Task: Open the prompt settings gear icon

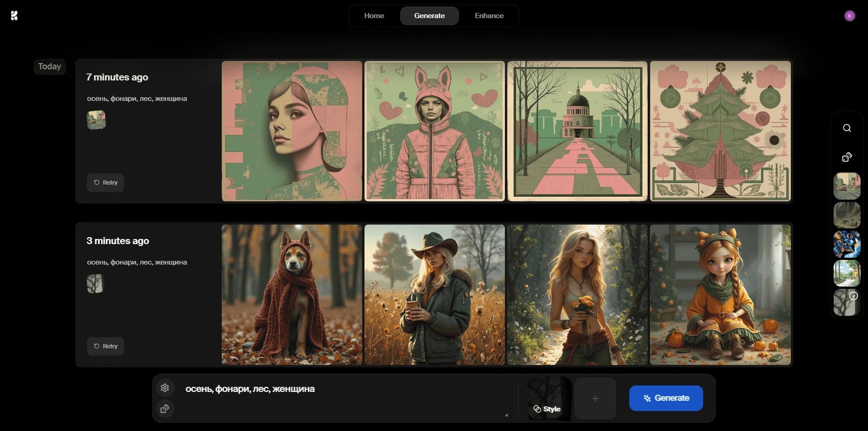Action: tap(165, 388)
